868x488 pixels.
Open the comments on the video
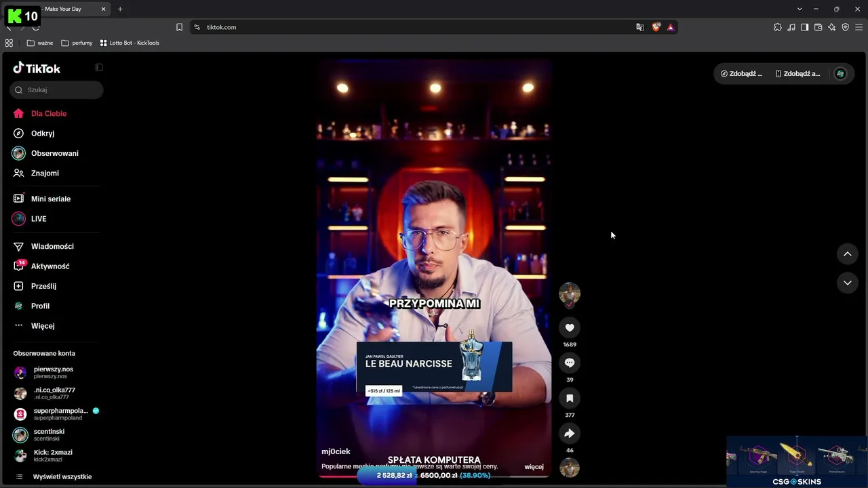point(570,363)
